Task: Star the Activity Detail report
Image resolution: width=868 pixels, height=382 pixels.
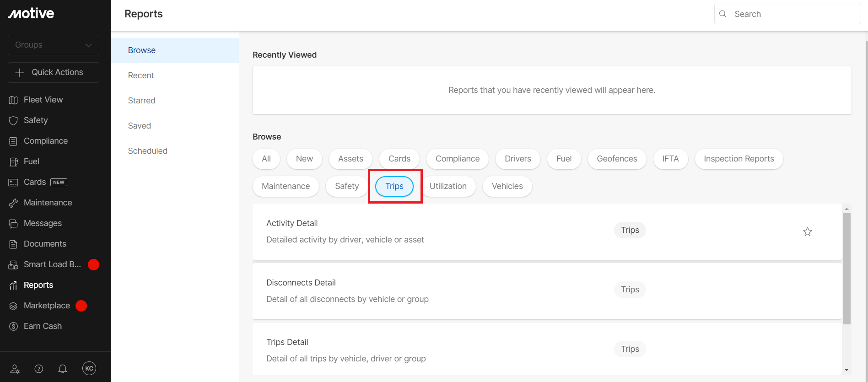Action: (x=807, y=231)
